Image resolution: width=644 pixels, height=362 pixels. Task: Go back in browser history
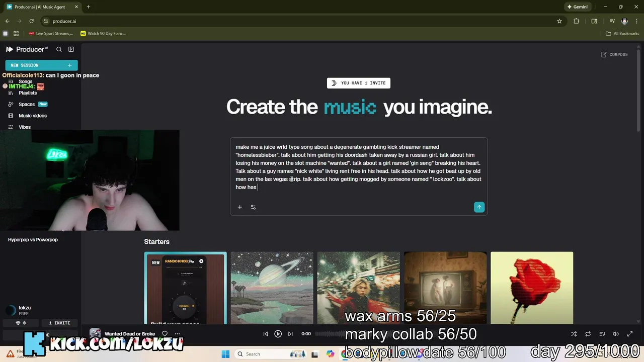click(7, 21)
